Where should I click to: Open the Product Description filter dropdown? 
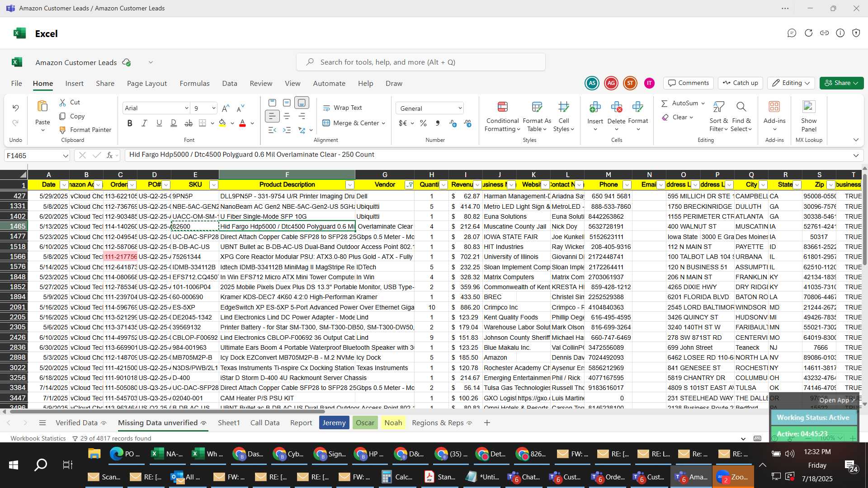click(x=349, y=185)
